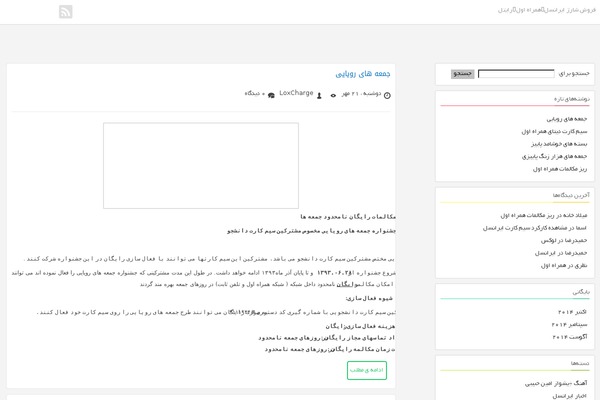Open recent post ریز مکالمات همراه اول
Screen dimensions: 600x400
[560, 169]
